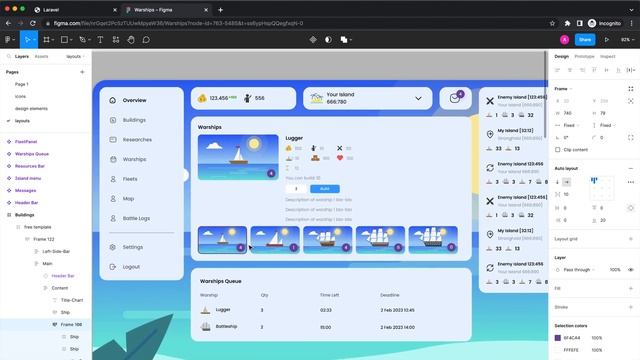The height and width of the screenshot is (360, 640).
Task: Select the Warships Queue layer
Action: [x=32, y=154]
